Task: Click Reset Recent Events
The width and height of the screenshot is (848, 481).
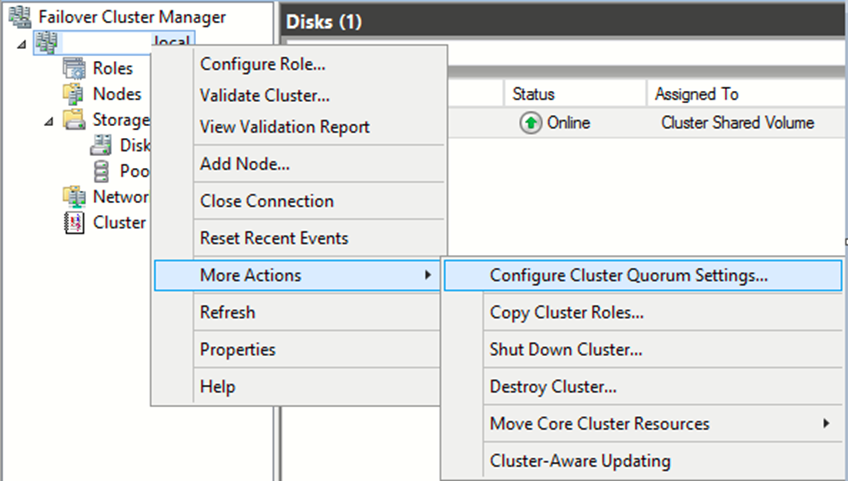Action: click(274, 238)
